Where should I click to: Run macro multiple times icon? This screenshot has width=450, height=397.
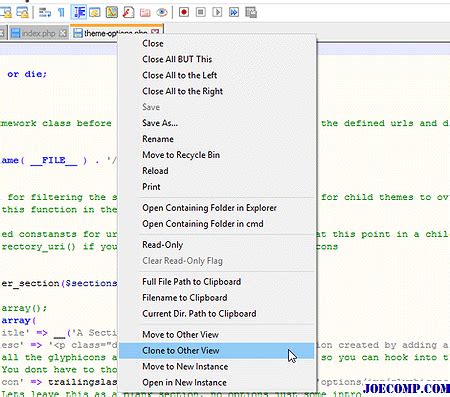point(234,12)
